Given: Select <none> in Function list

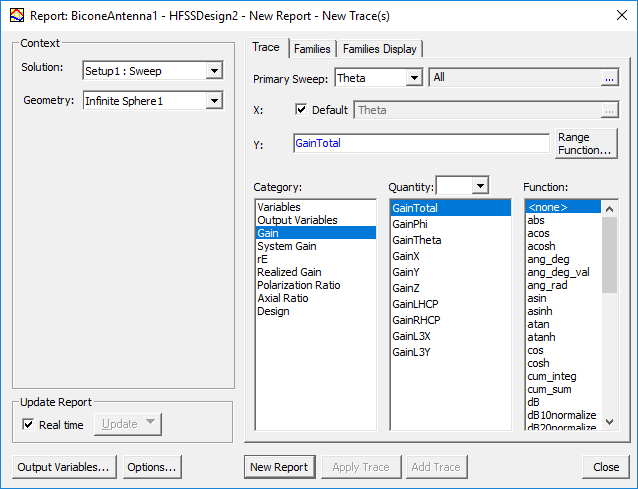Looking at the screenshot, I should coord(563,207).
